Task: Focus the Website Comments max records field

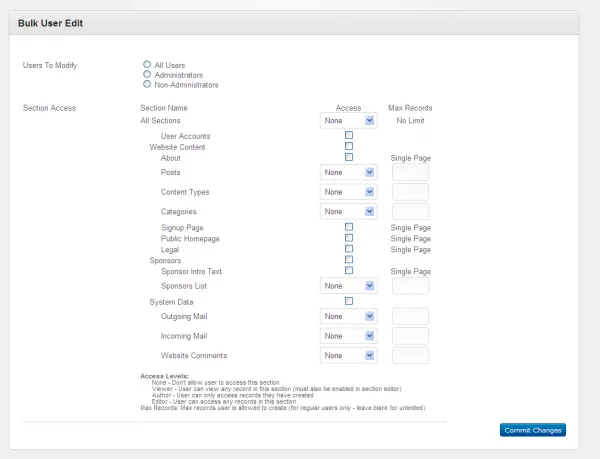Action: pyautogui.click(x=410, y=355)
